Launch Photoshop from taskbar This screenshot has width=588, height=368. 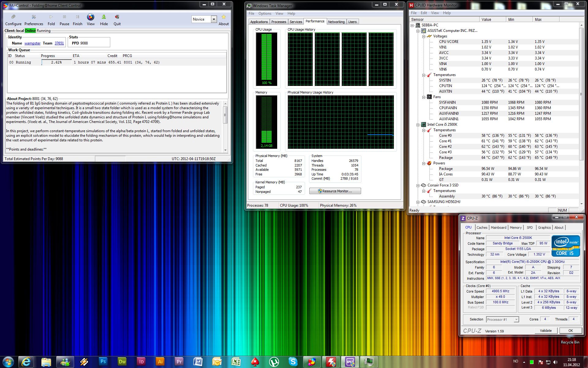tap(103, 362)
